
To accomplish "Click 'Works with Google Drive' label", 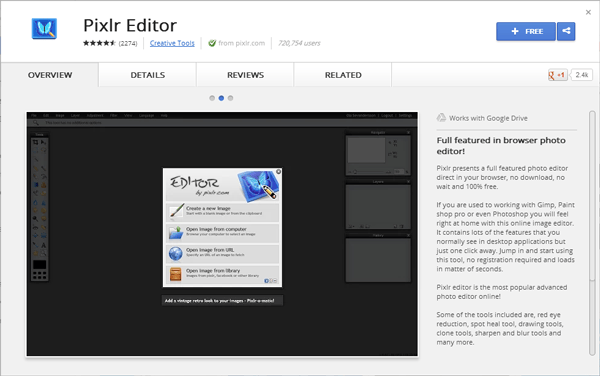I will pyautogui.click(x=488, y=118).
